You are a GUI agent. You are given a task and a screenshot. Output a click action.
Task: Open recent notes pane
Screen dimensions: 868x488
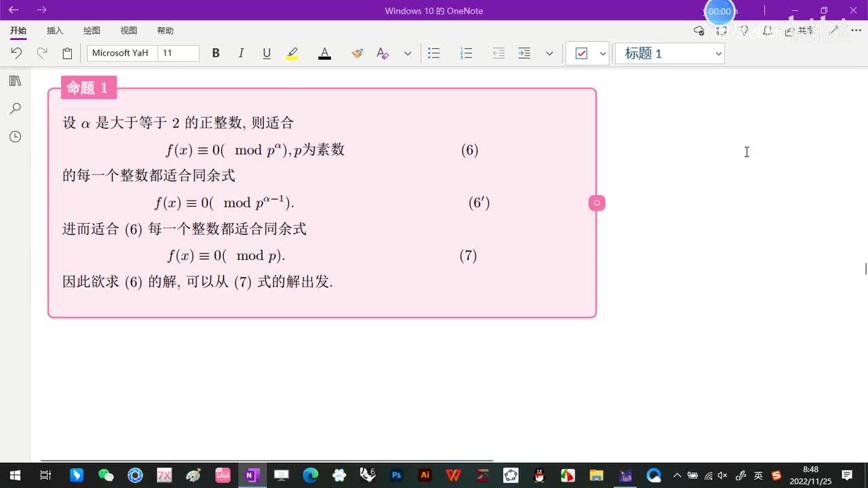coord(15,137)
